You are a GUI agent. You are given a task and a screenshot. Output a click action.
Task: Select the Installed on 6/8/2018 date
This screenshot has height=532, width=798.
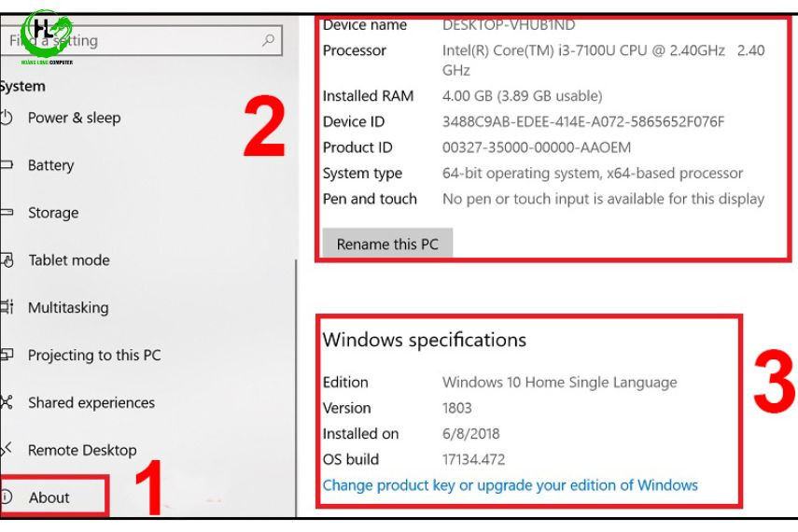click(470, 434)
